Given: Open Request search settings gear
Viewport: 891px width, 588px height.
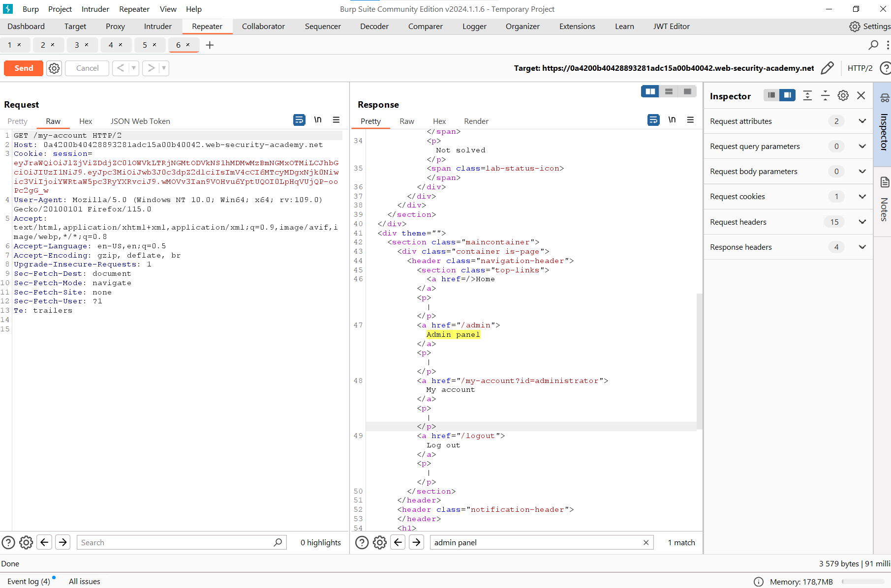Looking at the screenshot, I should [x=26, y=542].
